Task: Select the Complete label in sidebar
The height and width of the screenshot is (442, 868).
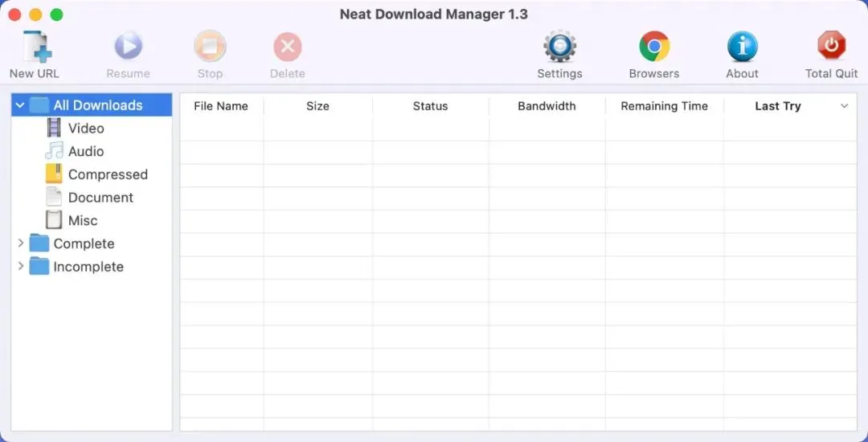Action: [x=84, y=244]
